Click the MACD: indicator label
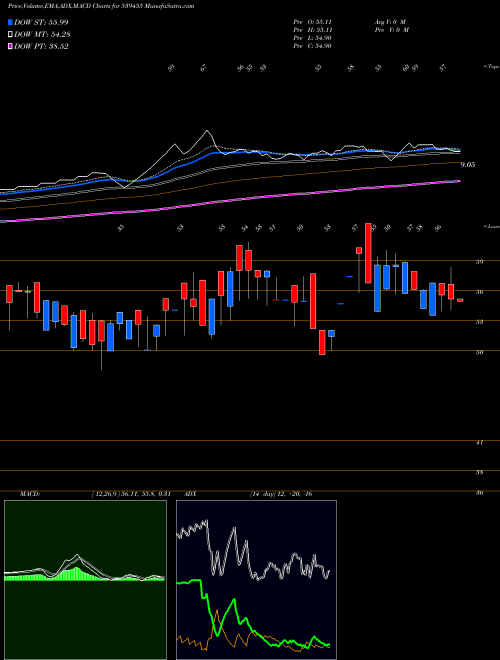 (x=30, y=494)
